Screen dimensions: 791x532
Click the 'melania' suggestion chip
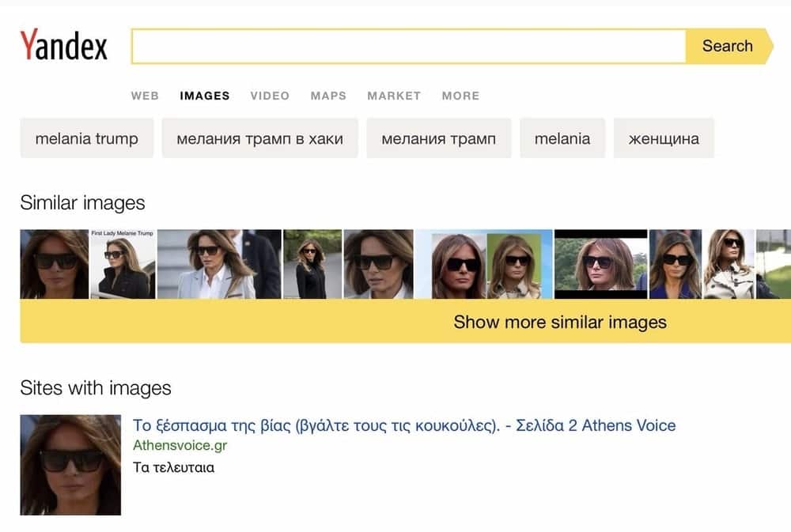(x=562, y=138)
